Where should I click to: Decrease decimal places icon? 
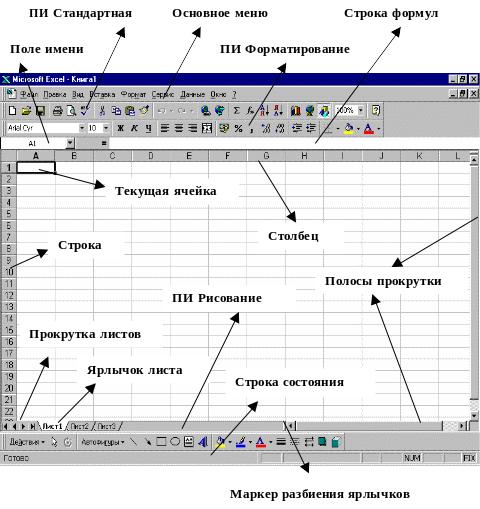point(280,128)
